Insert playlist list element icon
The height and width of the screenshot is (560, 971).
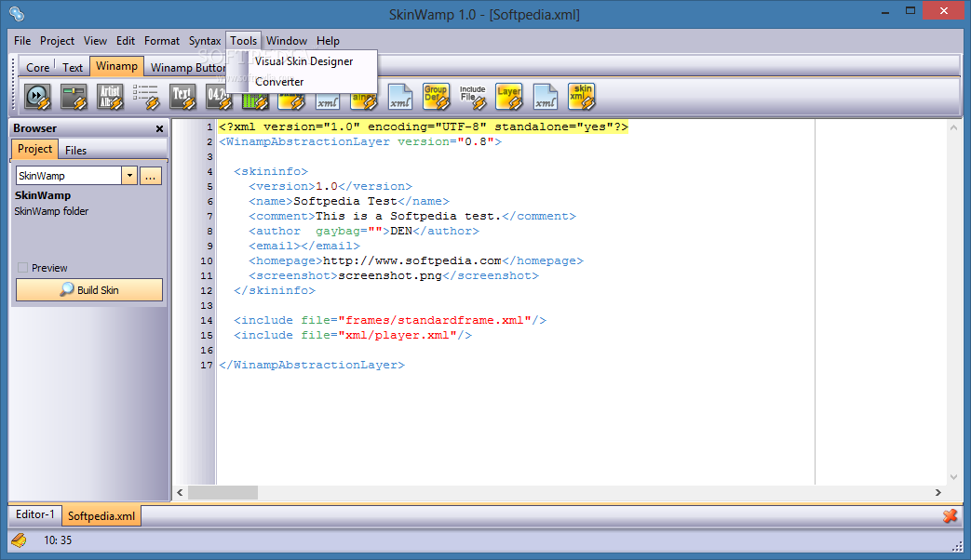click(146, 97)
